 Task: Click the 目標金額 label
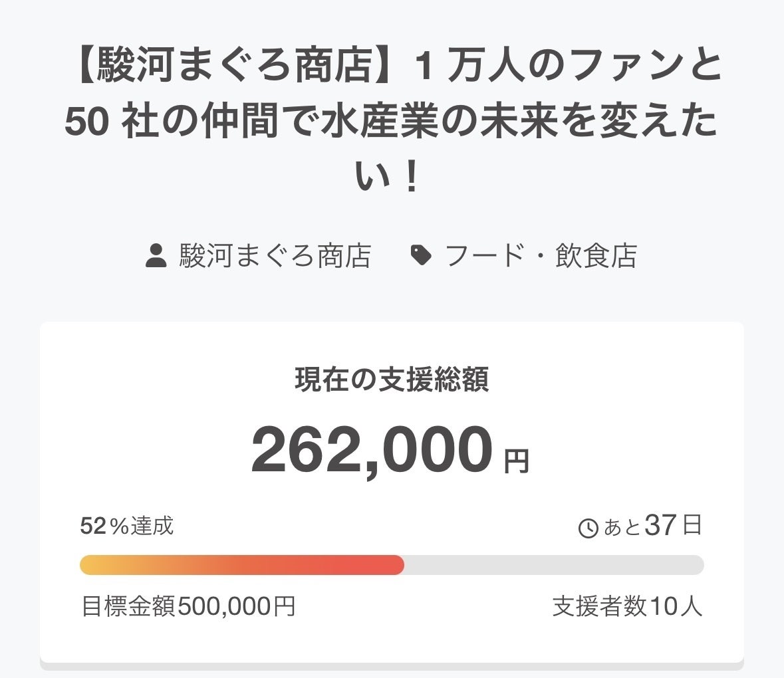click(x=128, y=606)
